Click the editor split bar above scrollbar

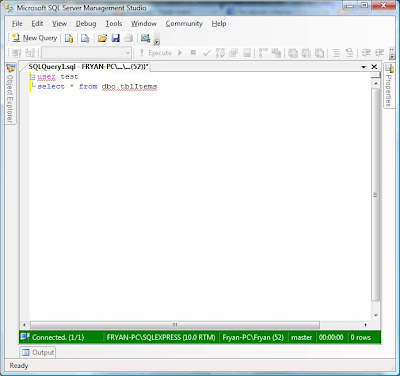coord(376,75)
